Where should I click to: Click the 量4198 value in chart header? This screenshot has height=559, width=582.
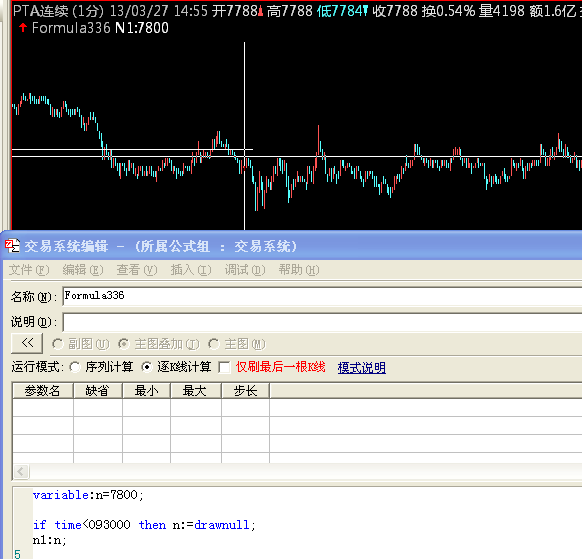point(501,11)
